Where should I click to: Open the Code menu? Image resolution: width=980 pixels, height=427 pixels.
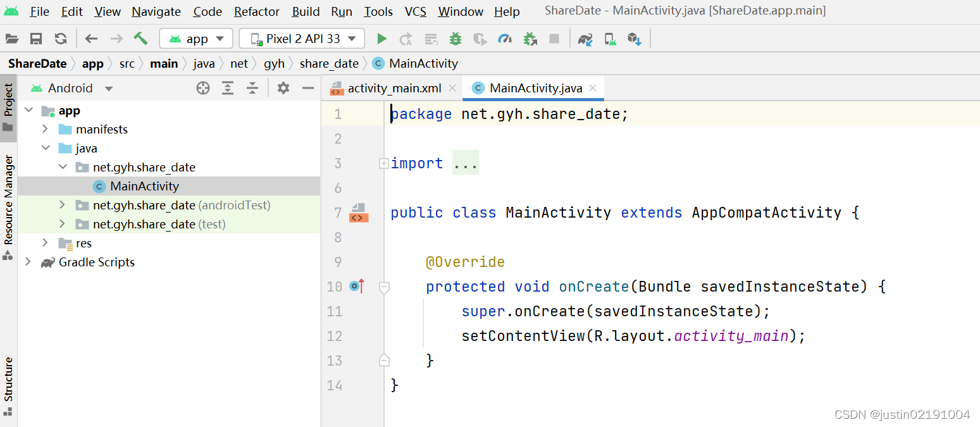pyautogui.click(x=208, y=11)
